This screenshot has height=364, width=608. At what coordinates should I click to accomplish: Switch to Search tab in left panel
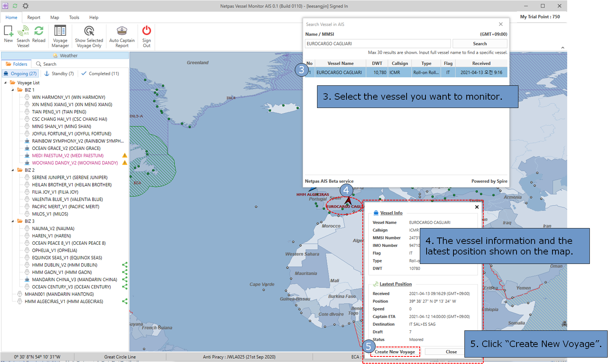coord(46,64)
